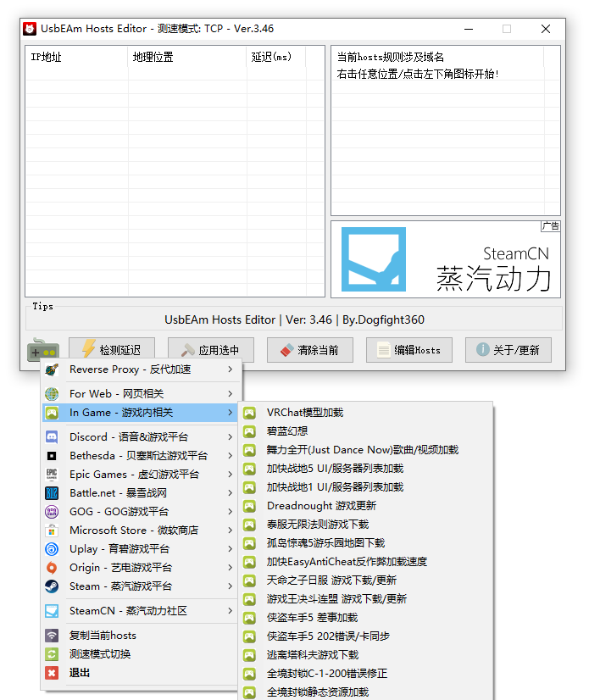Screen dimensions: 589x700
Task: Choose 复制当前hosts menu entry
Action: (140, 636)
